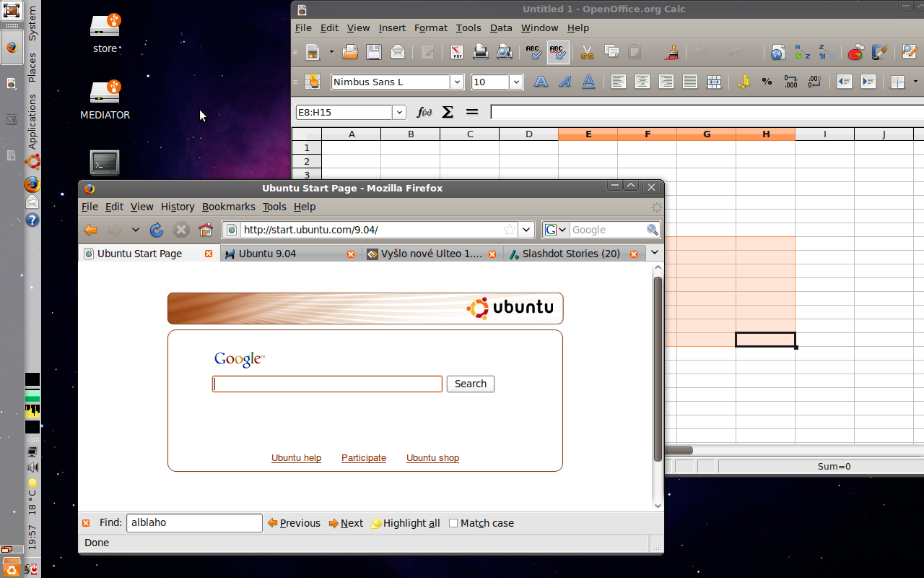Image resolution: width=924 pixels, height=578 pixels.
Task: Click the Google search field on the start page
Action: point(327,384)
